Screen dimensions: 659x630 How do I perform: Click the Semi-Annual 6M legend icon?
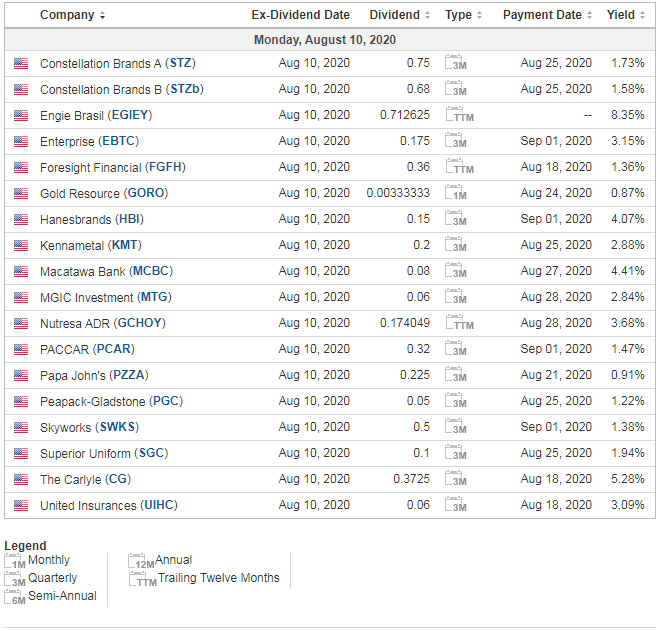pyautogui.click(x=15, y=597)
